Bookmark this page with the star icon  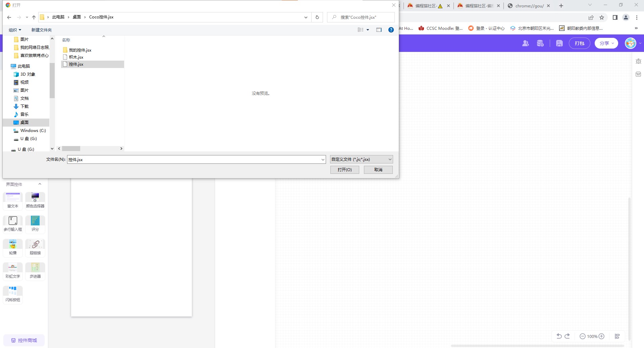tap(602, 17)
